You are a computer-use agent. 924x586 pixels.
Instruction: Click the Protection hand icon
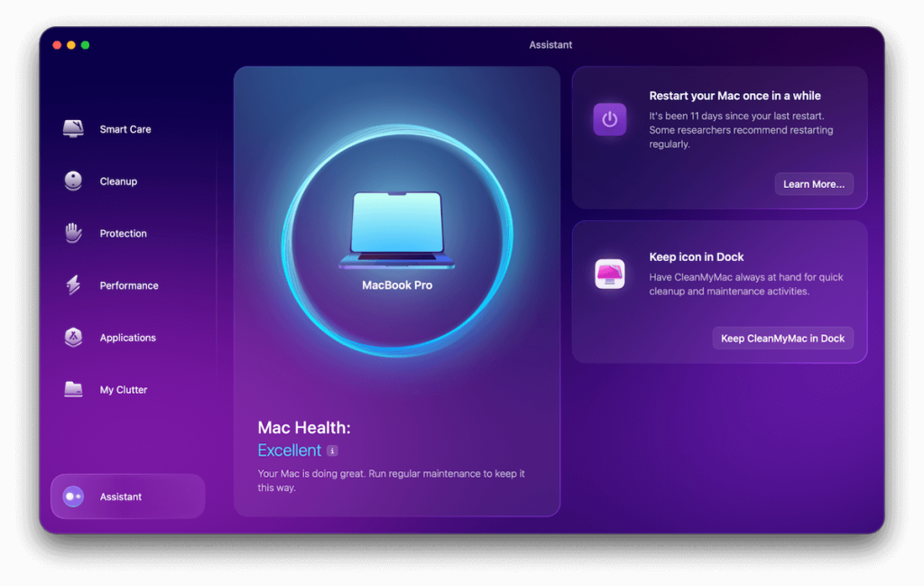click(x=73, y=233)
